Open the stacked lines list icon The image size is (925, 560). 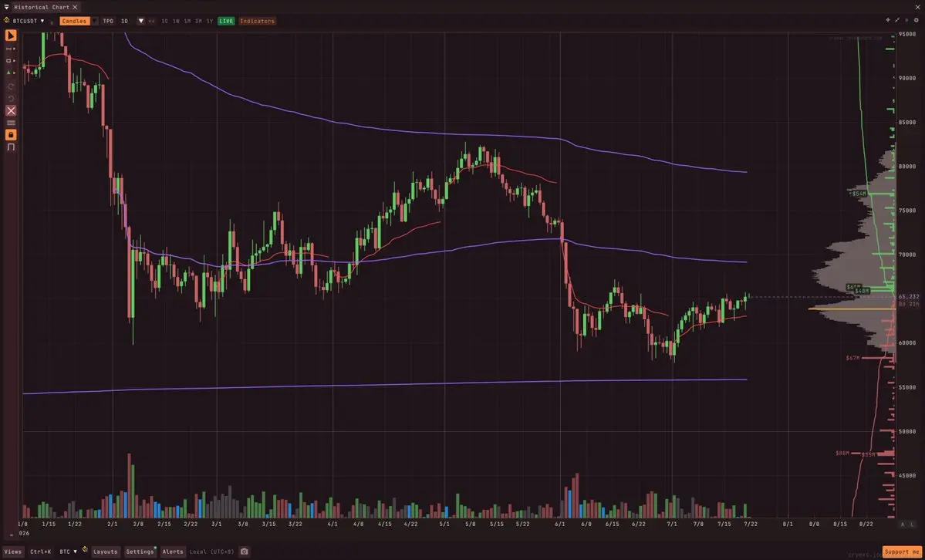click(11, 123)
